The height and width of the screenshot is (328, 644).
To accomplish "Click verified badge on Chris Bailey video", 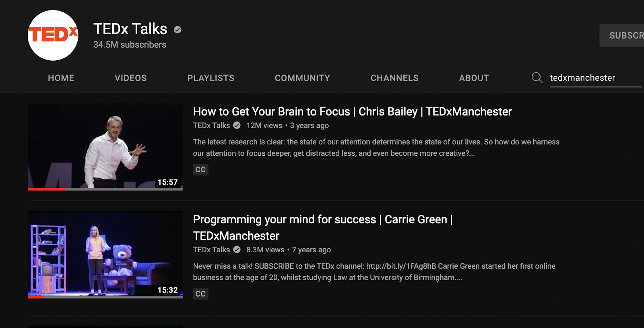I will click(237, 126).
